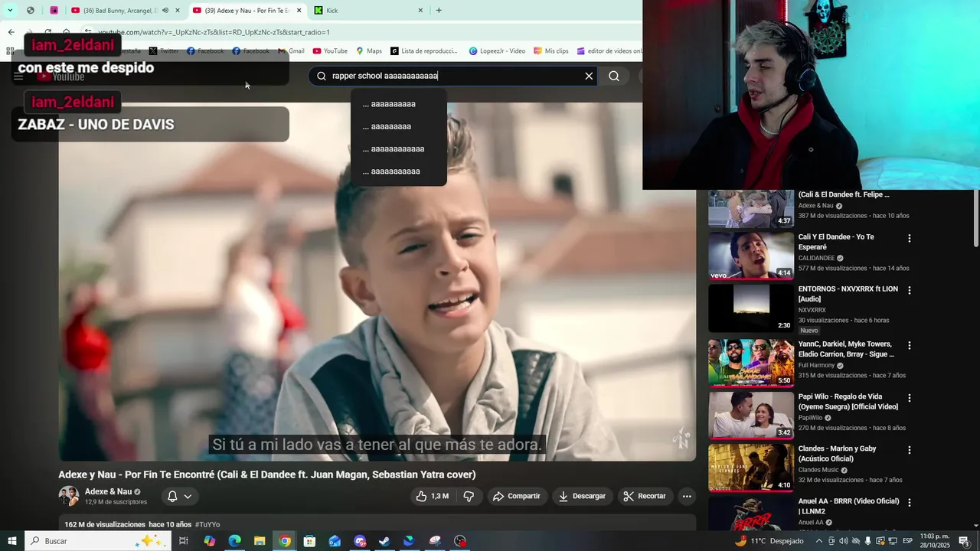Close the Bad Bunny, Arcangel tab

pos(178,11)
